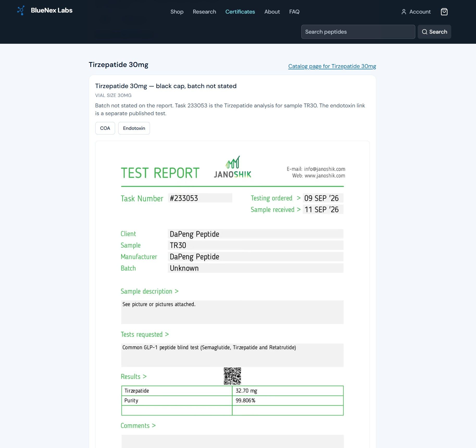
Task: Click the Manufacturer value DaPeng Peptide
Action: coord(194,257)
